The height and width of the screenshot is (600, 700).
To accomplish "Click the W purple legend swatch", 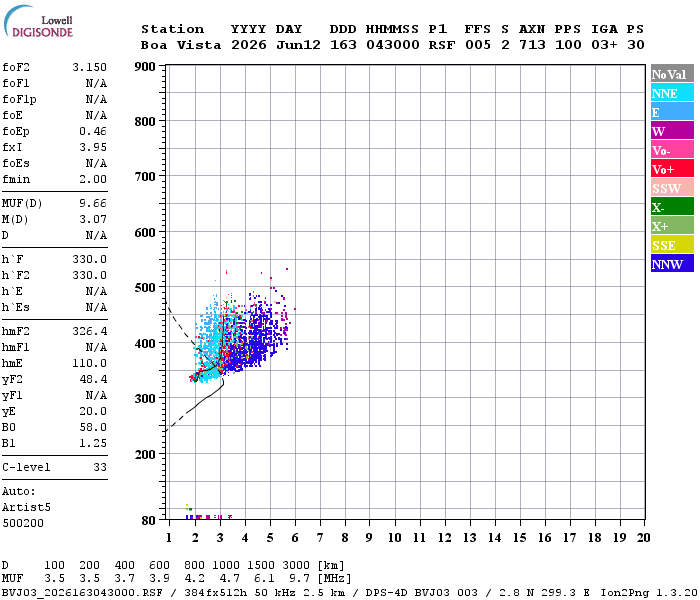I will click(x=672, y=130).
